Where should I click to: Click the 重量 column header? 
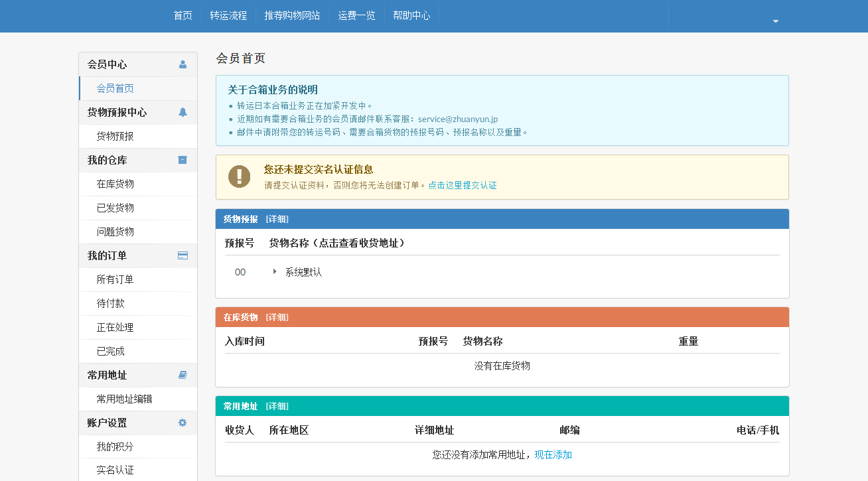[x=688, y=341]
